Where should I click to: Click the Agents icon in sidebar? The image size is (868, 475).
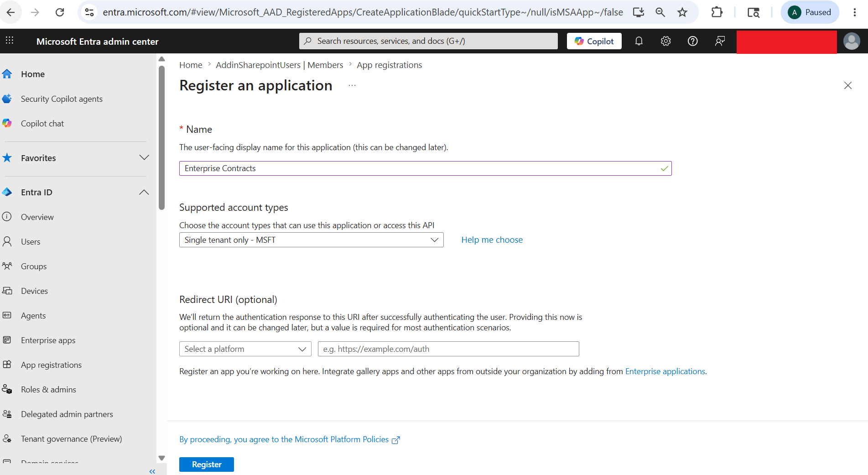click(x=7, y=315)
